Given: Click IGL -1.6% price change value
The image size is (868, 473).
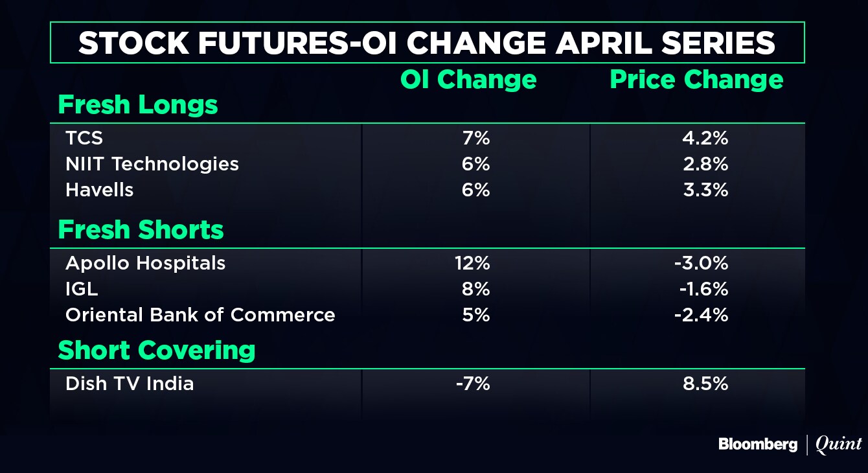Looking at the screenshot, I should click(x=703, y=289).
